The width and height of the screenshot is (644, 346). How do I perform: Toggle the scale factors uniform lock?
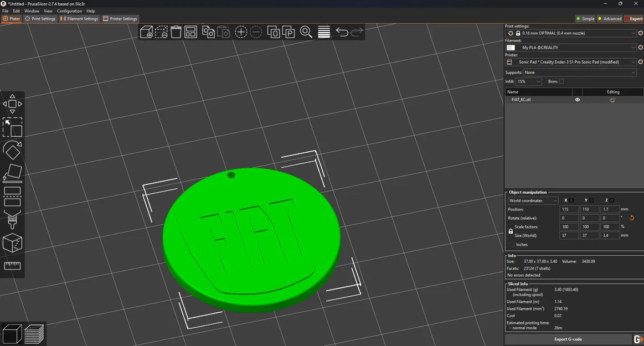pos(511,231)
